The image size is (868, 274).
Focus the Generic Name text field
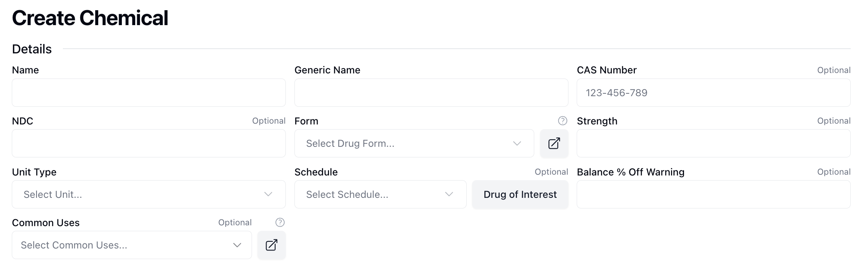[x=431, y=93]
